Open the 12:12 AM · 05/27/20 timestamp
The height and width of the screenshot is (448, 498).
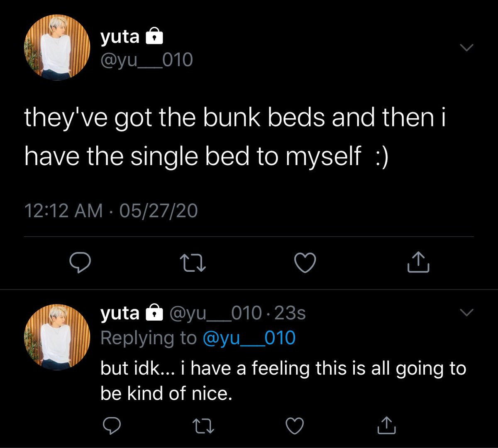(x=111, y=211)
